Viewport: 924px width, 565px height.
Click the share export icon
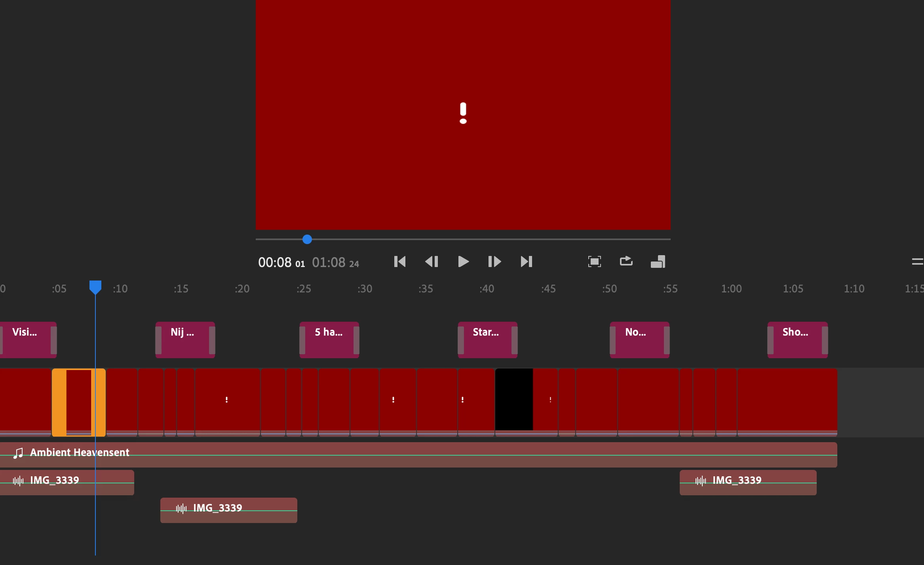626,261
